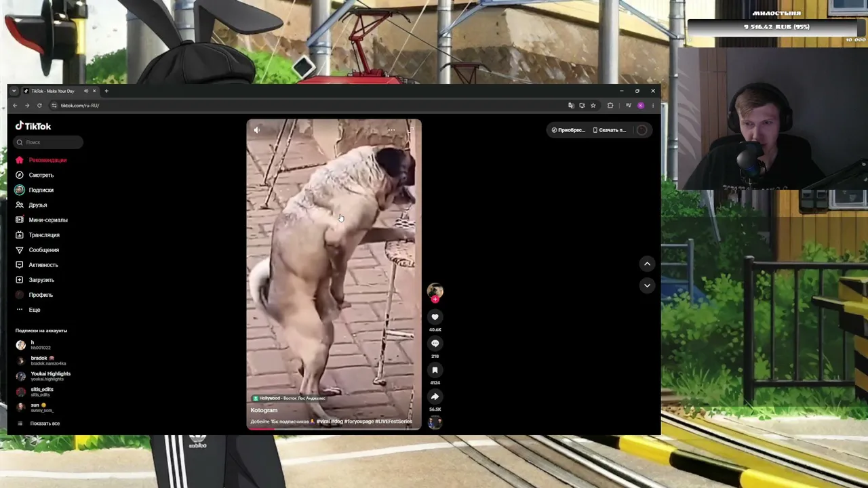
Task: Open profile avatar in top-right pill
Action: [x=642, y=130]
